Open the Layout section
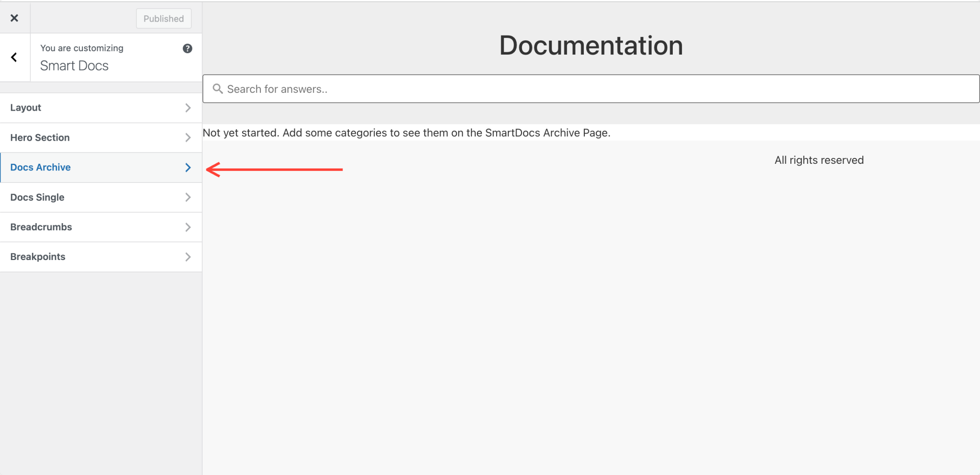The height and width of the screenshot is (475, 980). (x=101, y=108)
